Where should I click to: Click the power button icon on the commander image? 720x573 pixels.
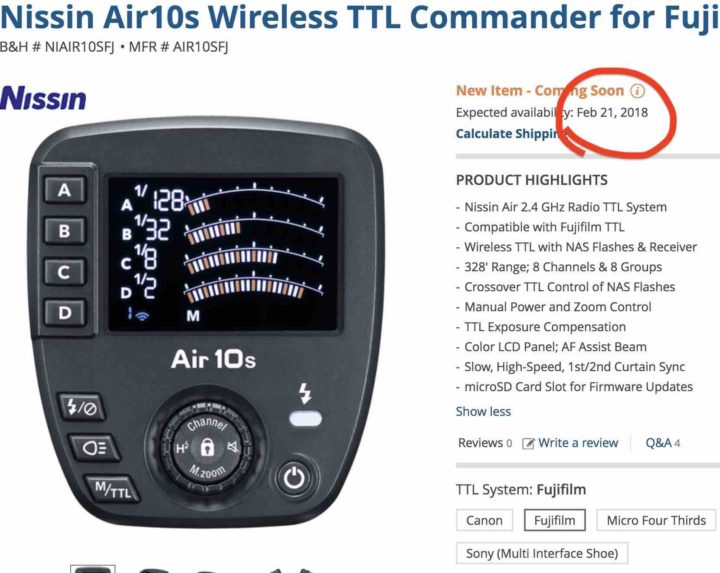(x=294, y=478)
